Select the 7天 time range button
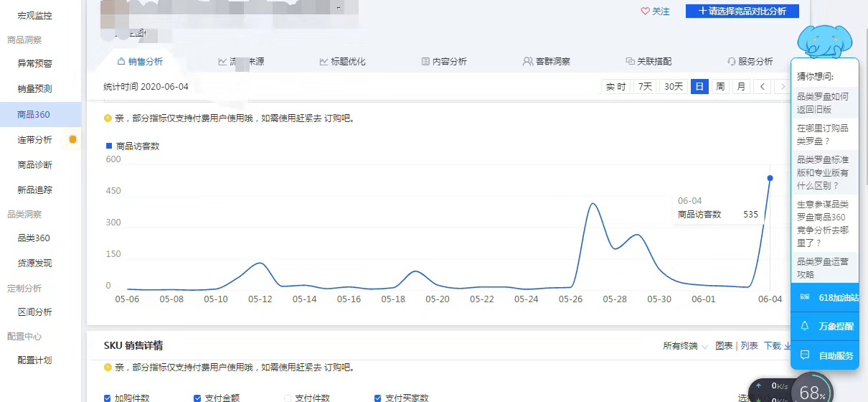 coord(646,87)
